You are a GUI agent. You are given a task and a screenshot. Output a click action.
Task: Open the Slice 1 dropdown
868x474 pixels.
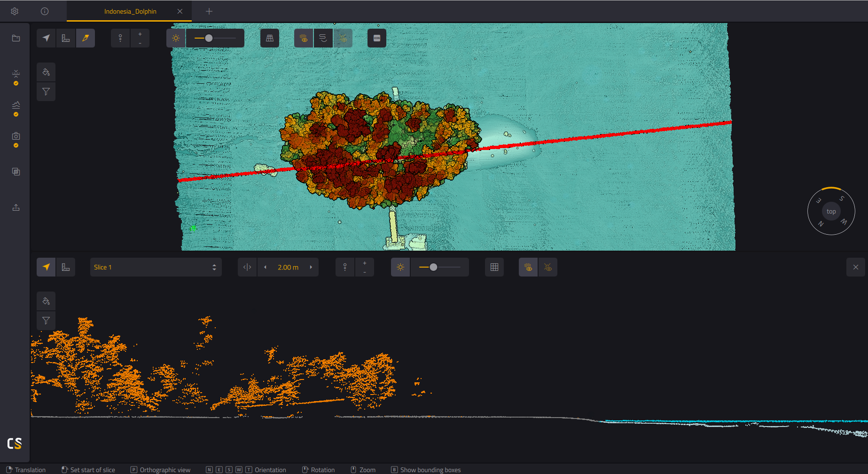(x=156, y=267)
